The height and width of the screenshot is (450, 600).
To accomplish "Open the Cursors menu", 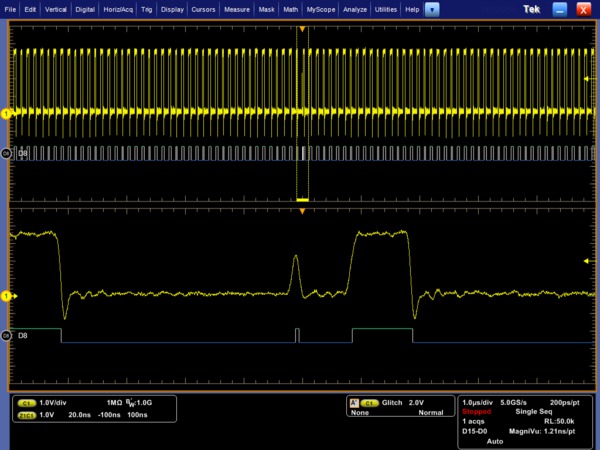I will click(x=204, y=8).
